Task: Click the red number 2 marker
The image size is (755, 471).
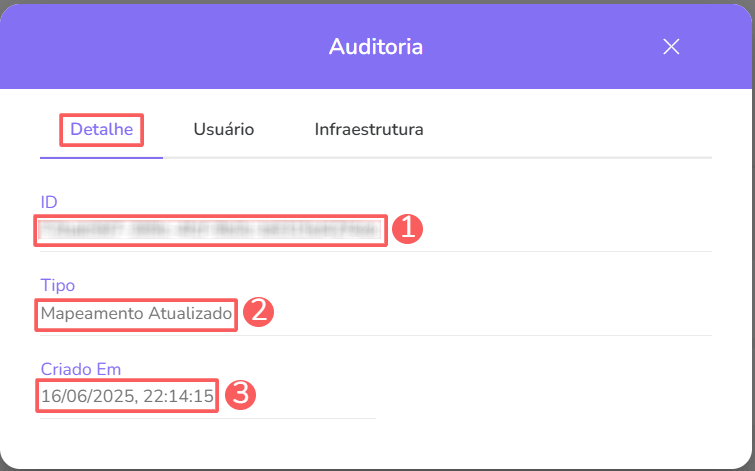Action: 258,312
